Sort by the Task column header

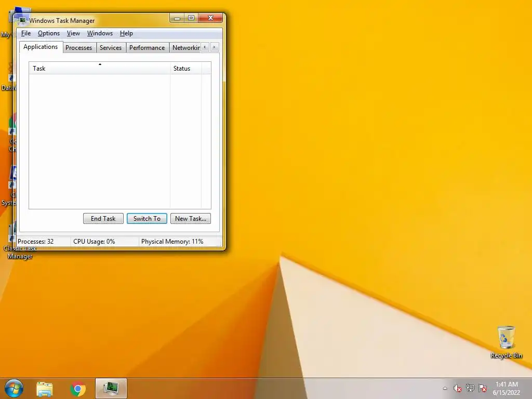pyautogui.click(x=99, y=68)
